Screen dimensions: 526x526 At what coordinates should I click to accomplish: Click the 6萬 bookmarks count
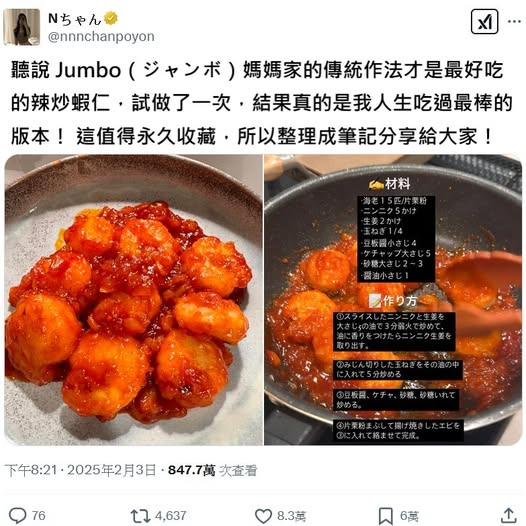pos(409,516)
